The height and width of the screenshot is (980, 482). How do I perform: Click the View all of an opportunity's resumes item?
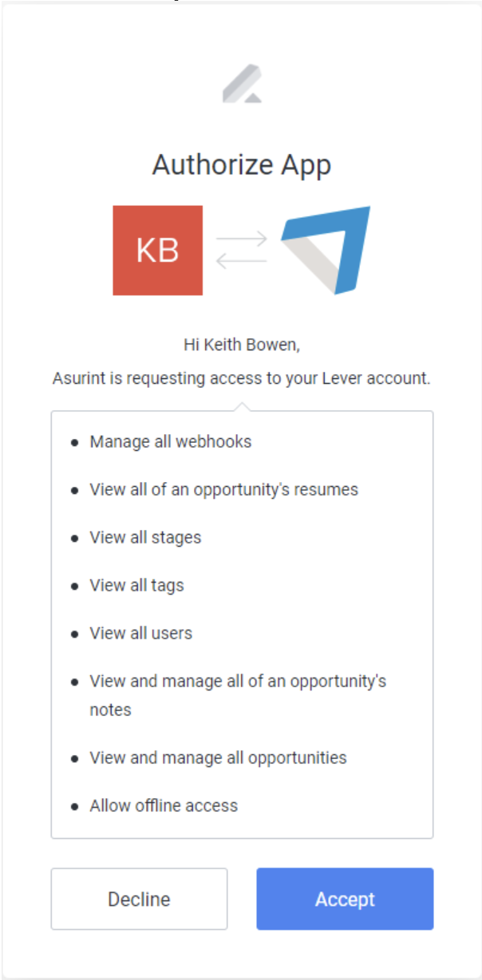[x=224, y=489]
